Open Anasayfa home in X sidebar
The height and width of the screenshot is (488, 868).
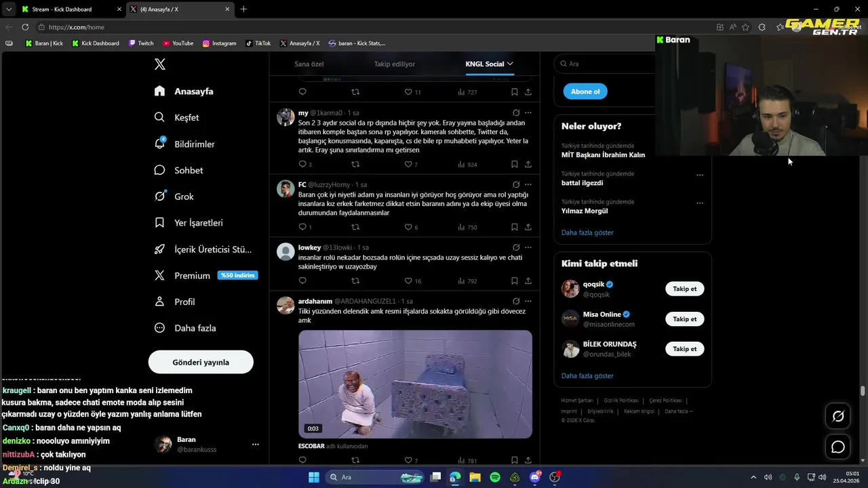click(x=184, y=91)
